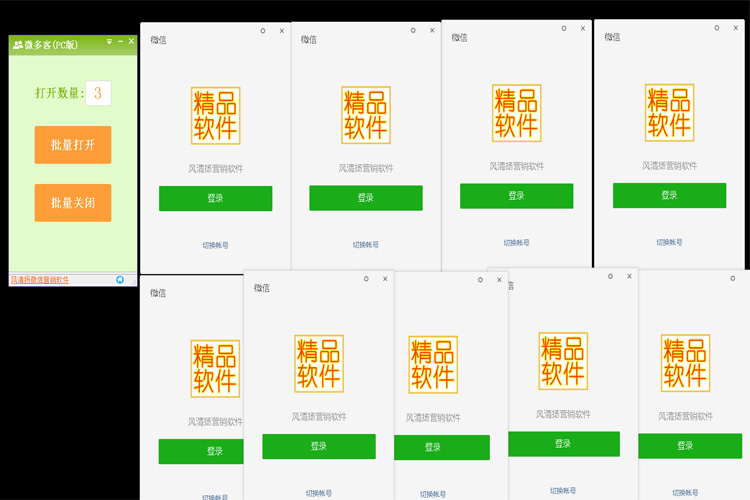The image size is (750, 500).
Task: Close the second bottom-row 微信 window
Action: click(385, 278)
